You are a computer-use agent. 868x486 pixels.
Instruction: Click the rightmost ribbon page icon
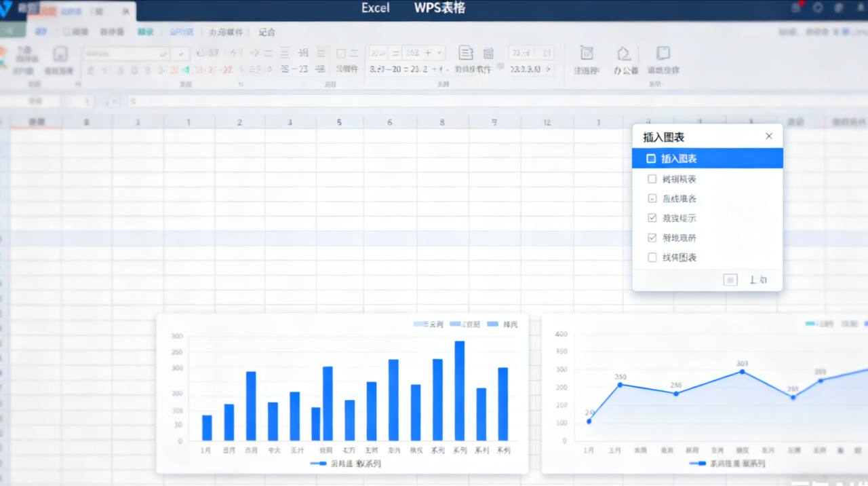[663, 54]
